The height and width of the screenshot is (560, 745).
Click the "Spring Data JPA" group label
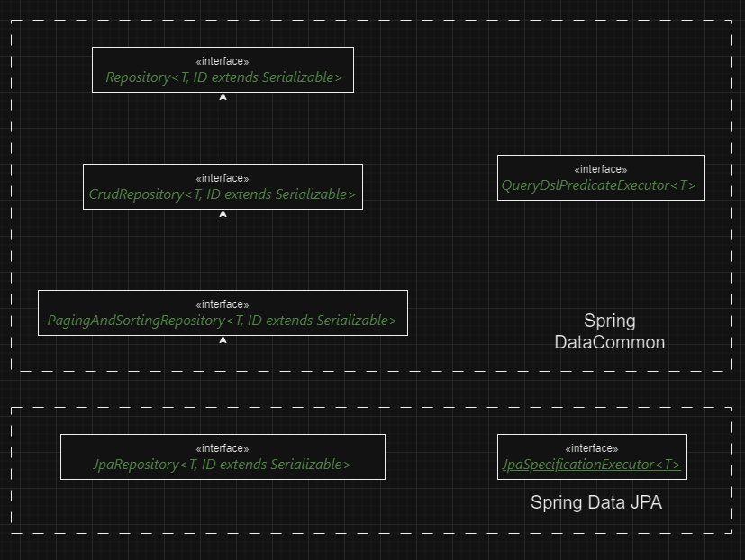click(595, 503)
